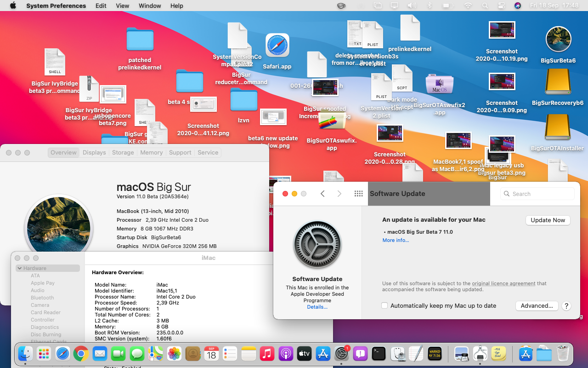The image size is (588, 368).
Task: Switch to Service tab in About This Mac
Action: (x=208, y=152)
